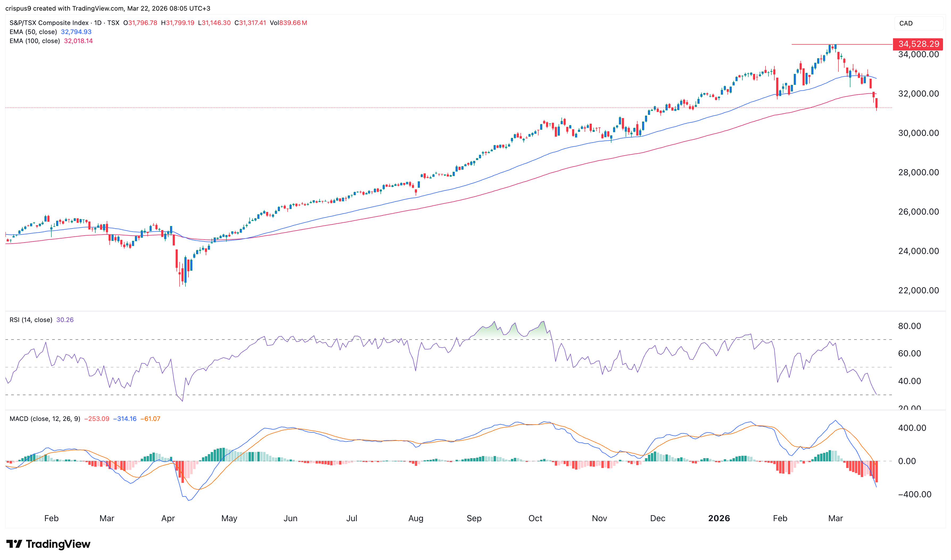The width and height of the screenshot is (951, 560).
Task: Click the Apr label on time axis
Action: [x=168, y=518]
